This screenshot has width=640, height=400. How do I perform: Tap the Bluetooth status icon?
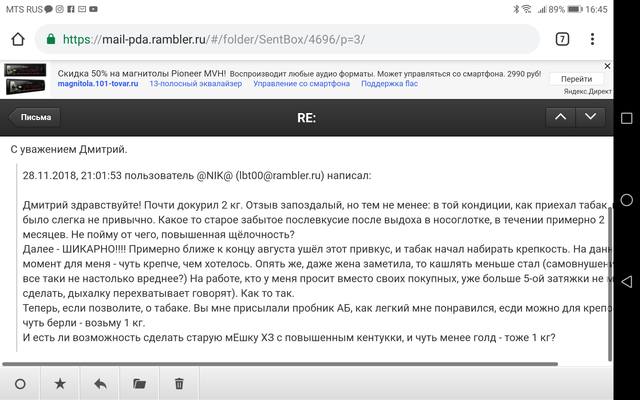click(516, 9)
